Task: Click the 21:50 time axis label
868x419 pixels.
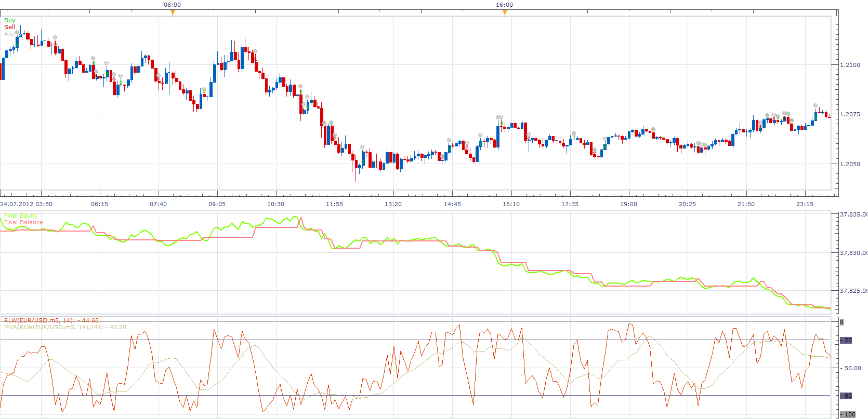Action: coord(746,204)
